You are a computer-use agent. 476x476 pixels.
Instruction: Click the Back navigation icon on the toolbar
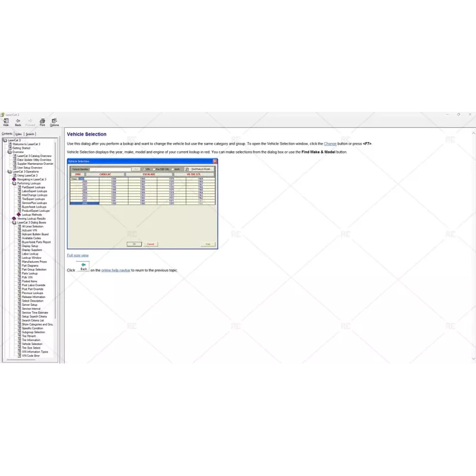pyautogui.click(x=18, y=122)
